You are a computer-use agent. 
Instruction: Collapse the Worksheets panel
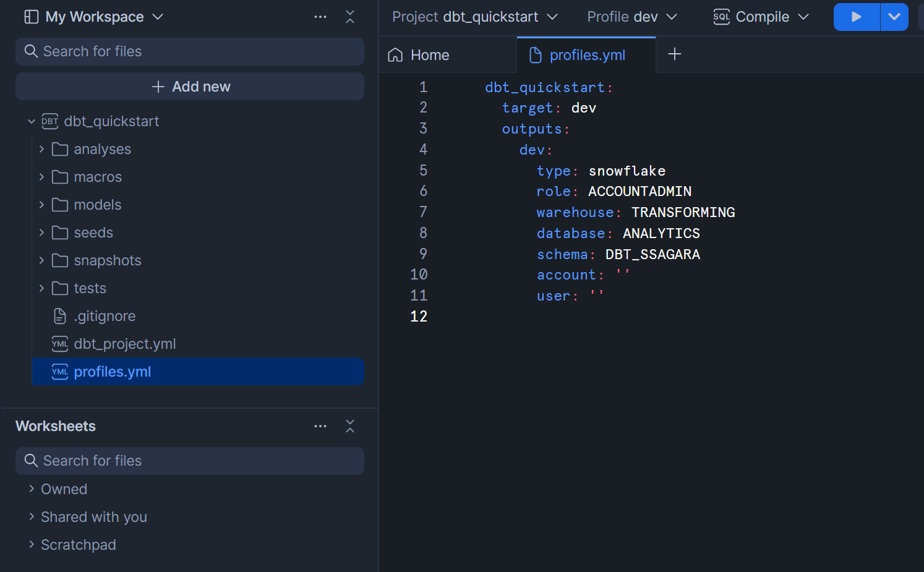click(350, 426)
